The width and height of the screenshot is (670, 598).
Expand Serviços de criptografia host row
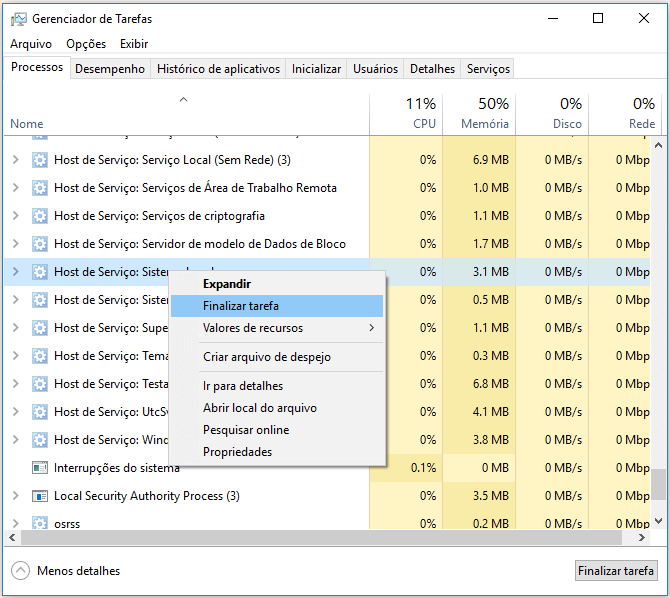pyautogui.click(x=15, y=216)
